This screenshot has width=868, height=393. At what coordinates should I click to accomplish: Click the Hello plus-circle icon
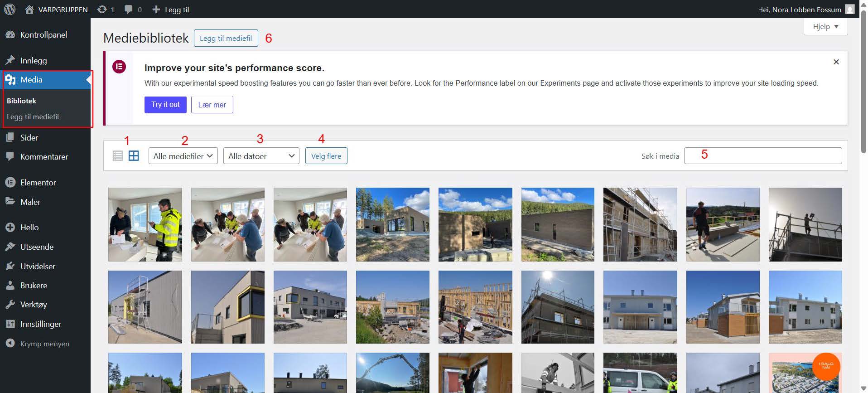10,227
